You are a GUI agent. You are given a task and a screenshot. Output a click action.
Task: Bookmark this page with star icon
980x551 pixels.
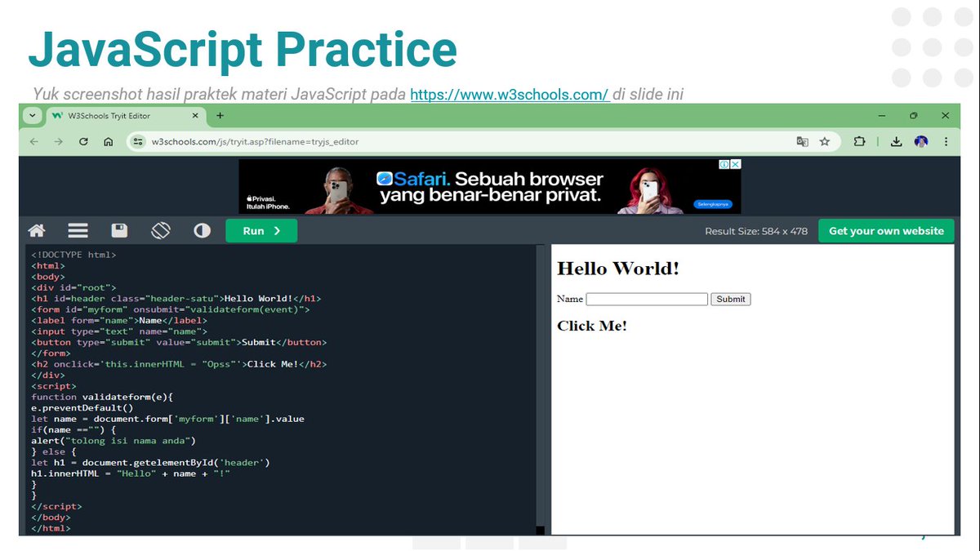[x=825, y=141]
